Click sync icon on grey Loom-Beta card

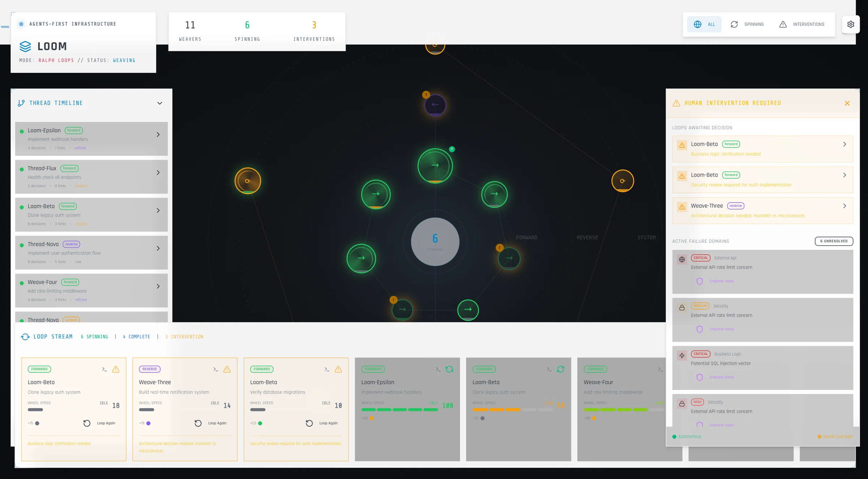pyautogui.click(x=561, y=369)
